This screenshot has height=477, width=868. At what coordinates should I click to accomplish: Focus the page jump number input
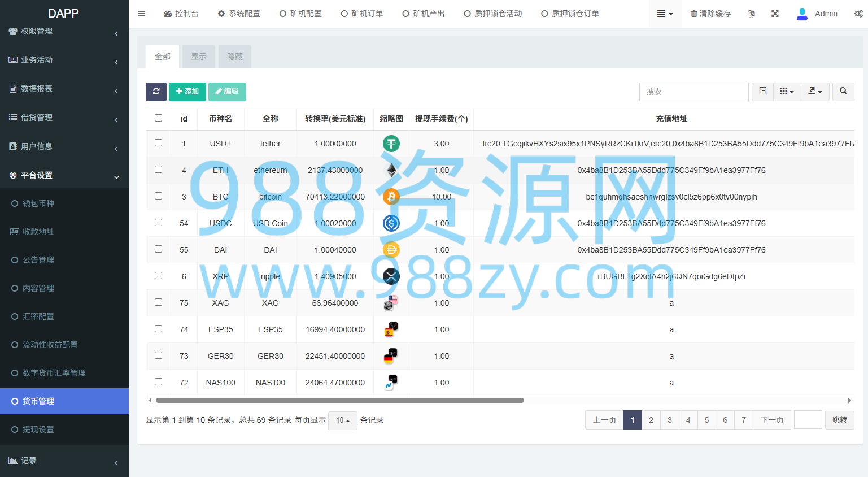click(808, 420)
